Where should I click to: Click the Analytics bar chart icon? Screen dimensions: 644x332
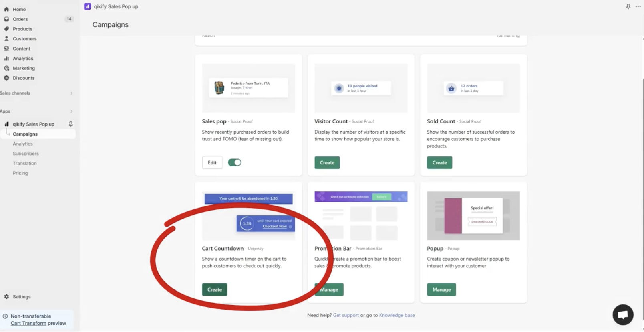coord(6,58)
